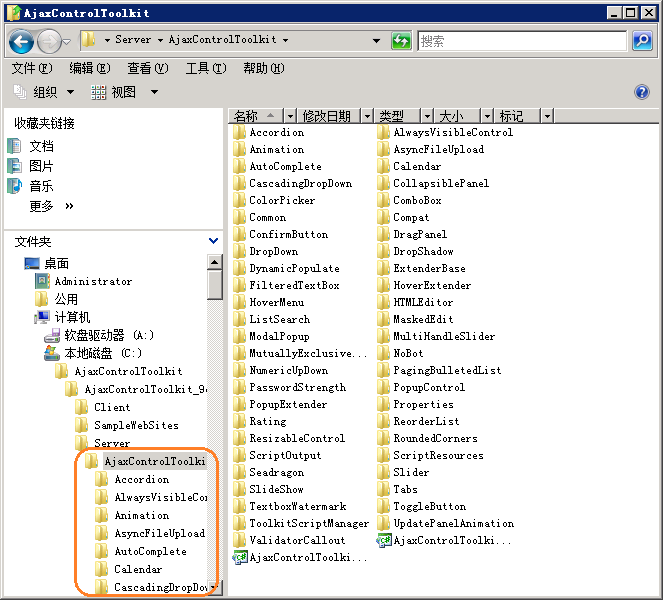Open the 组织 dropdown arrow

point(70,92)
